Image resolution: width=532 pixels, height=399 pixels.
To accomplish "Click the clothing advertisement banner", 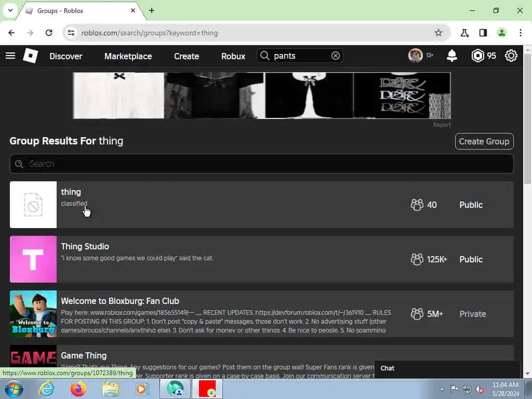I will [262, 96].
